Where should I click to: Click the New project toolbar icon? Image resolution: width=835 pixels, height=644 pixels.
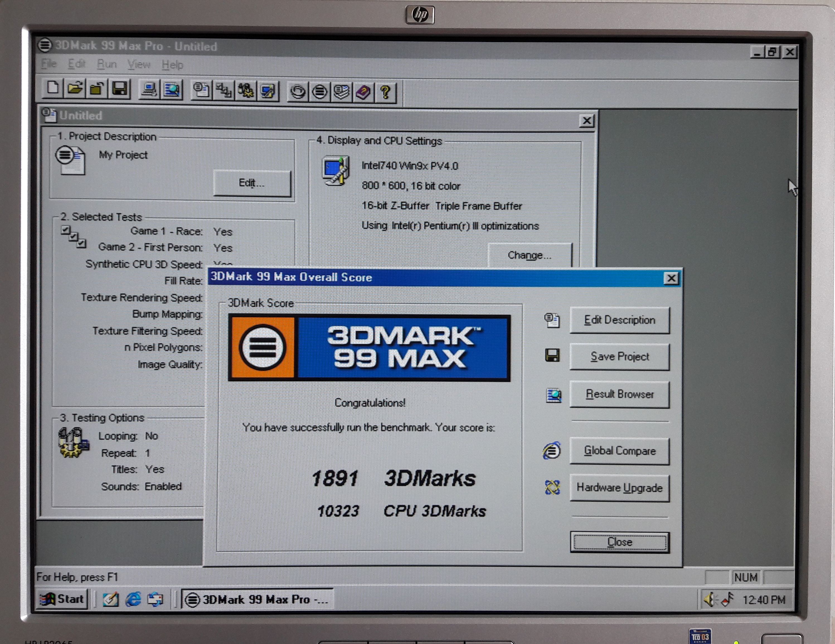pos(53,88)
